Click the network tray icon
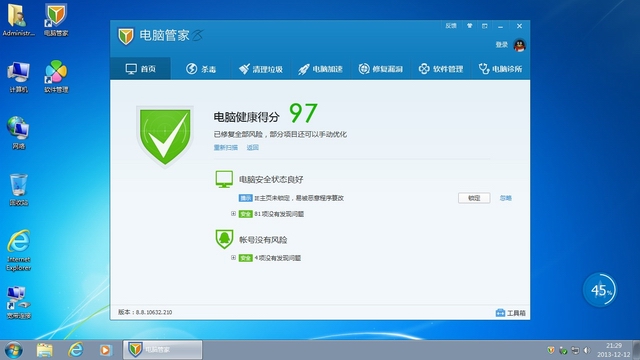 coord(575,350)
